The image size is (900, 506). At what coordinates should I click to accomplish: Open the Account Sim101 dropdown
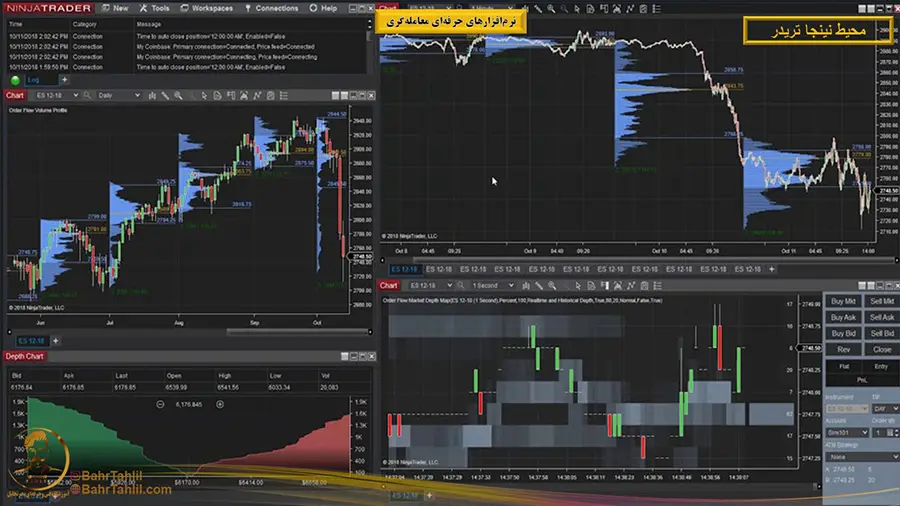point(847,433)
